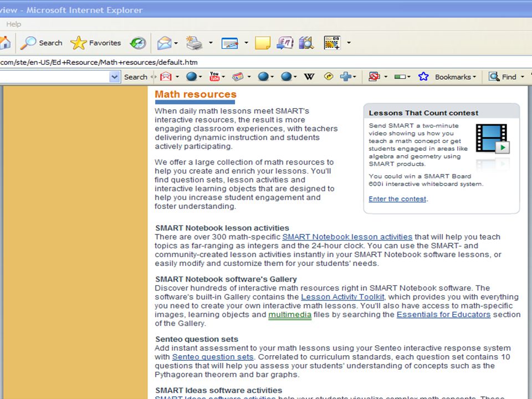Click the 'SMART Notebook lesson activities' bold heading
This screenshot has width=532, height=399.
pos(222,228)
